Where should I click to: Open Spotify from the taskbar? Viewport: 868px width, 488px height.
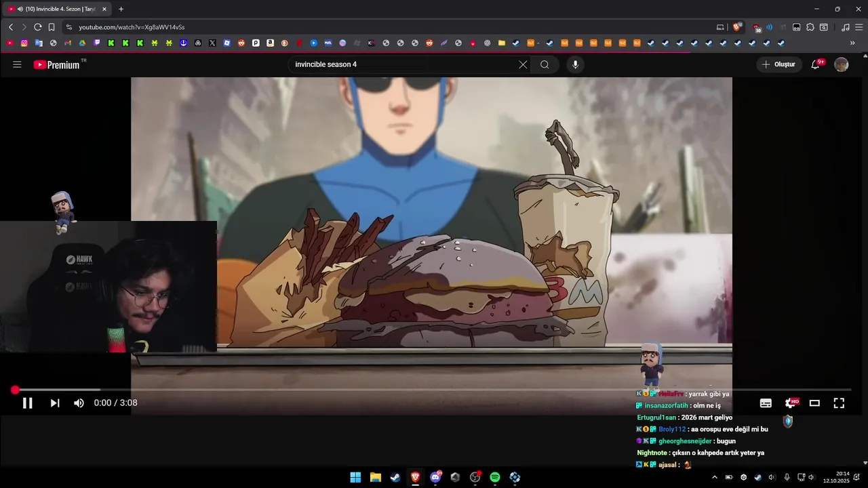[x=495, y=477]
